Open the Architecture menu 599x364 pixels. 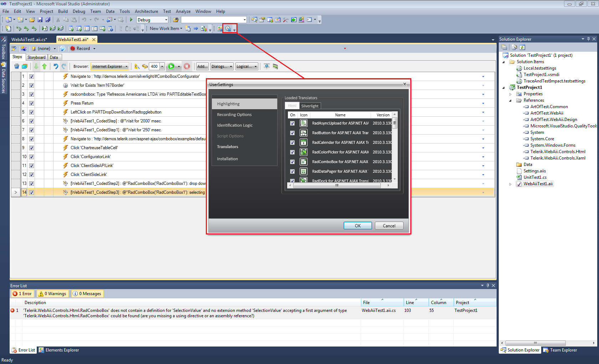click(x=146, y=11)
